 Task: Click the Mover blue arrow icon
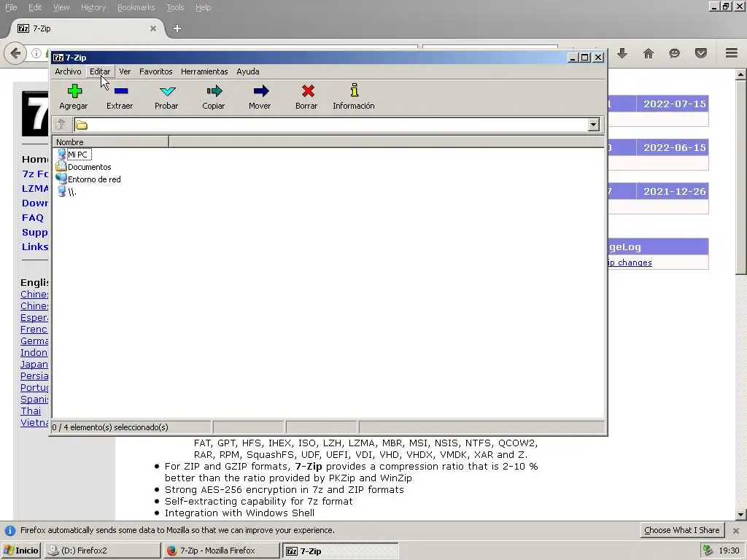[x=261, y=91]
